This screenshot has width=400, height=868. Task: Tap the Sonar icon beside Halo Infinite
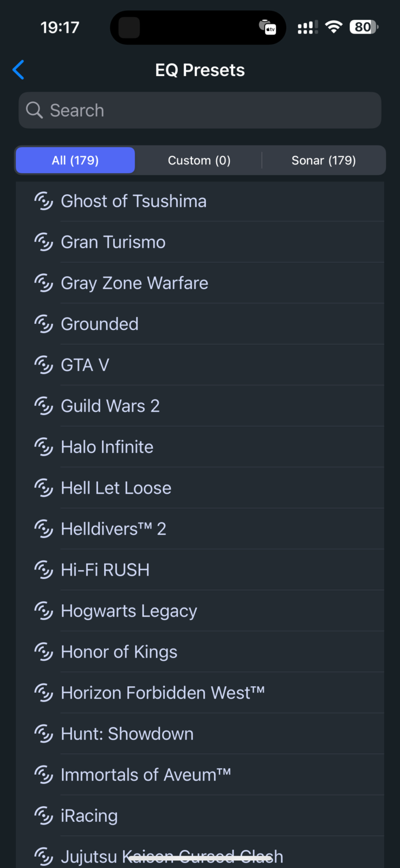(43, 447)
